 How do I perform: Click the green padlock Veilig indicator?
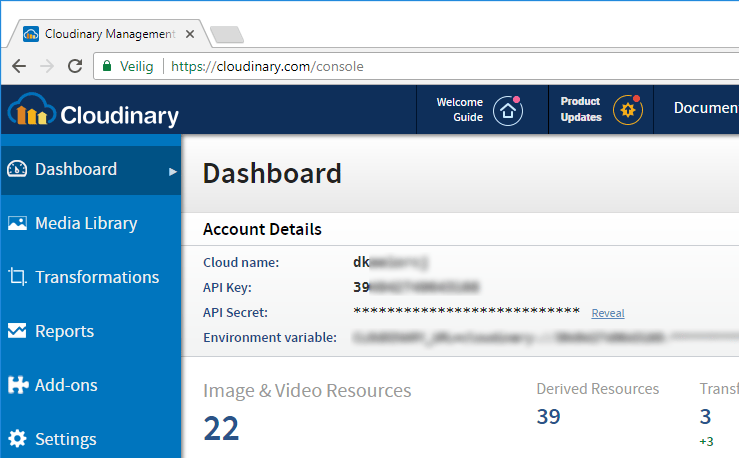tap(128, 66)
